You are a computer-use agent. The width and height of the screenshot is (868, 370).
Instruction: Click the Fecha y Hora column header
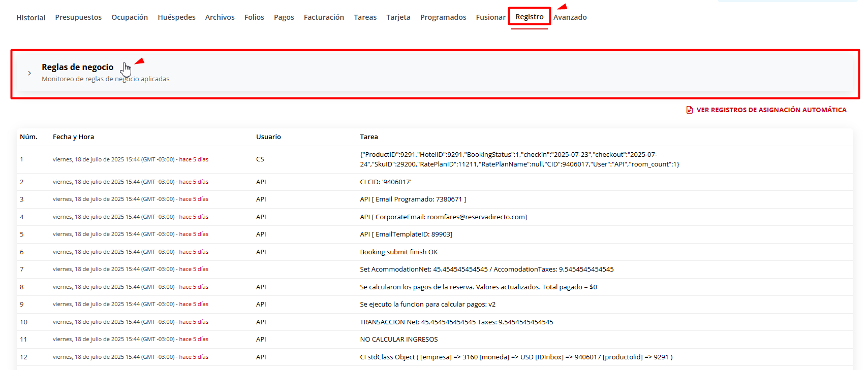point(73,137)
